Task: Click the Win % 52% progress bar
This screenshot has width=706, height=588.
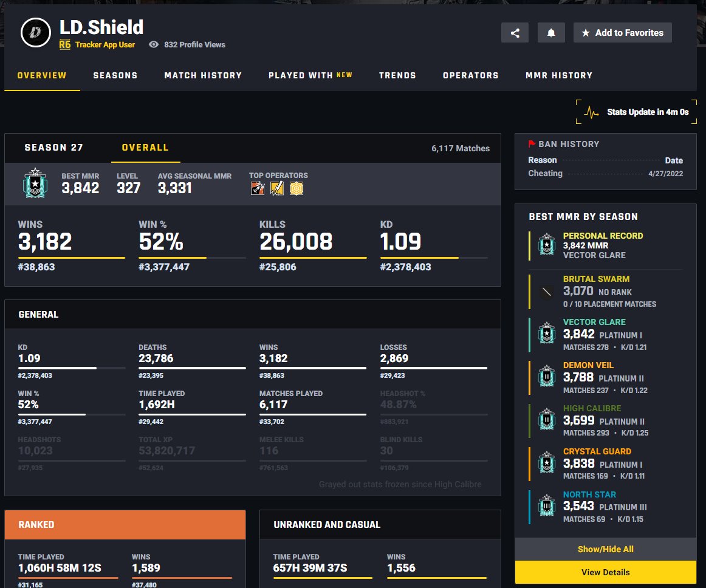Action: click(x=192, y=258)
